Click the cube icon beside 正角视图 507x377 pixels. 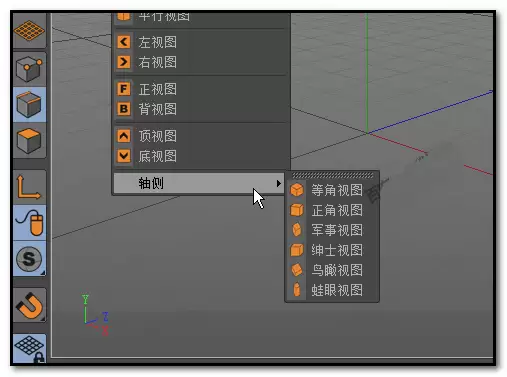pos(297,210)
